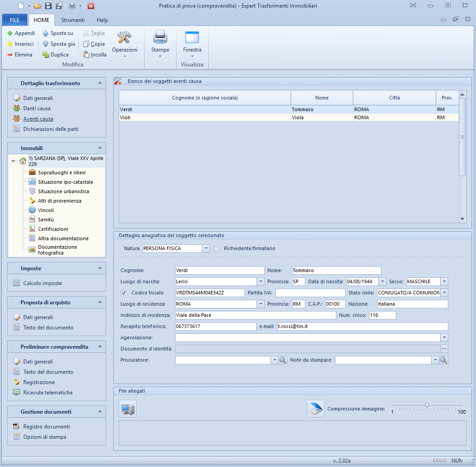The image size is (476, 467).
Task: Toggle the Richiedente/firmatario checkbox
Action: pos(216,248)
